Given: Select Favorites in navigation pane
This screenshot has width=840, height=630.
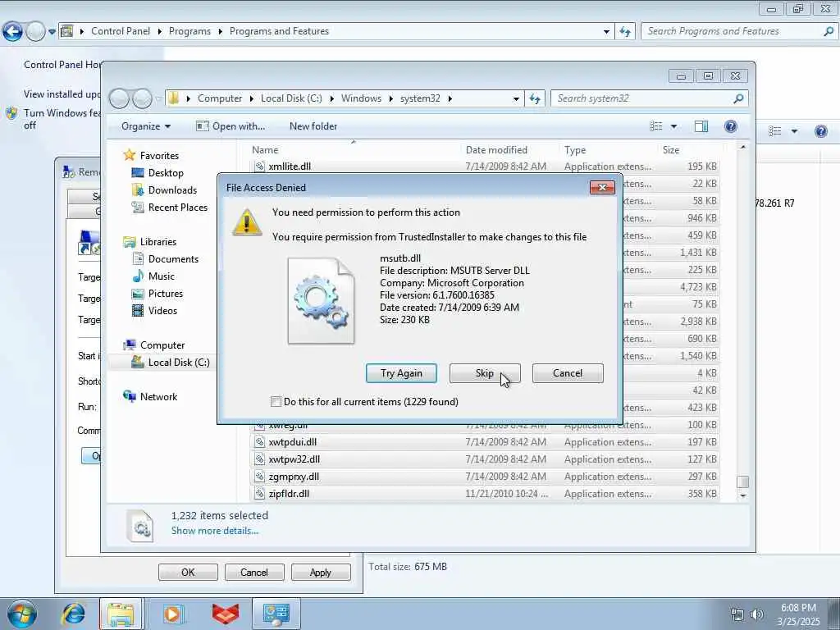Looking at the screenshot, I should click(x=159, y=156).
